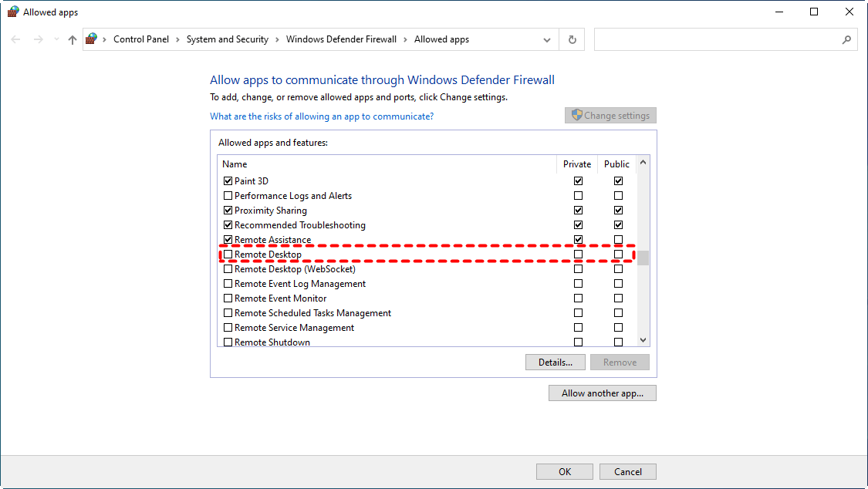Viewport: 868px width, 489px height.
Task: Maximize the Allowed apps window
Action: (x=814, y=12)
